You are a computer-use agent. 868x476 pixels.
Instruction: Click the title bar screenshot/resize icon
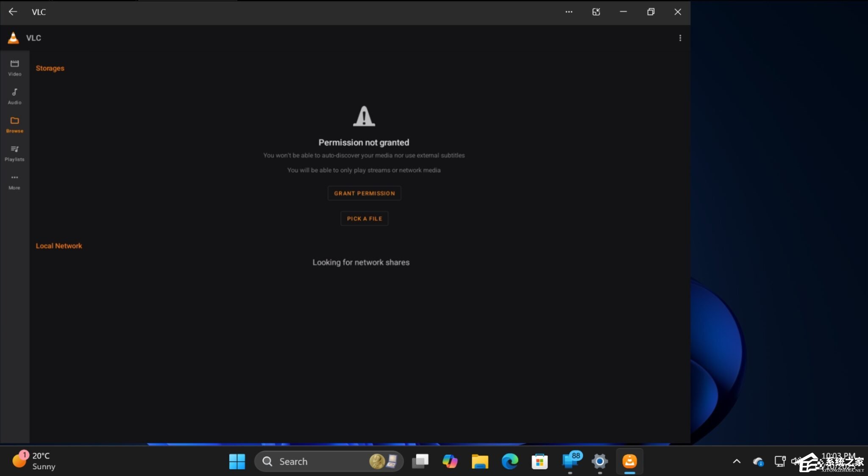pyautogui.click(x=596, y=12)
